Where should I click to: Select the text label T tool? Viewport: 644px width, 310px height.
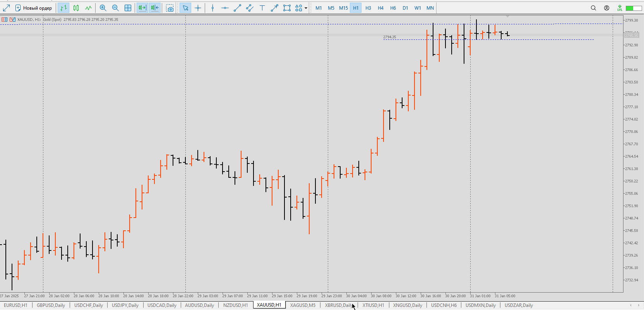262,8
